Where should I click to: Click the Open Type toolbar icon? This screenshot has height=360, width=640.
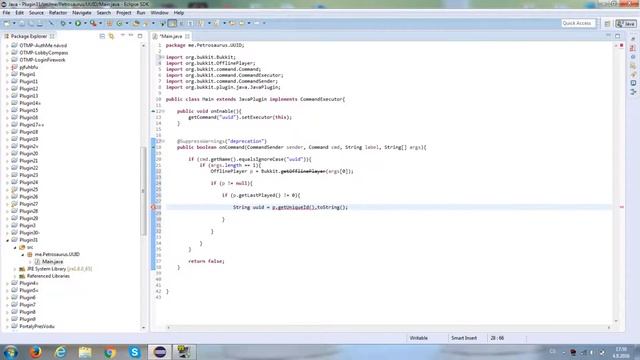pyautogui.click(x=136, y=23)
